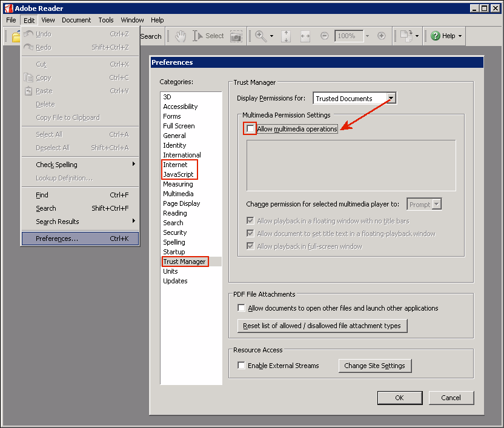This screenshot has width=504, height=428.
Task: Enable Allow multimedia operations checkbox
Action: (250, 129)
